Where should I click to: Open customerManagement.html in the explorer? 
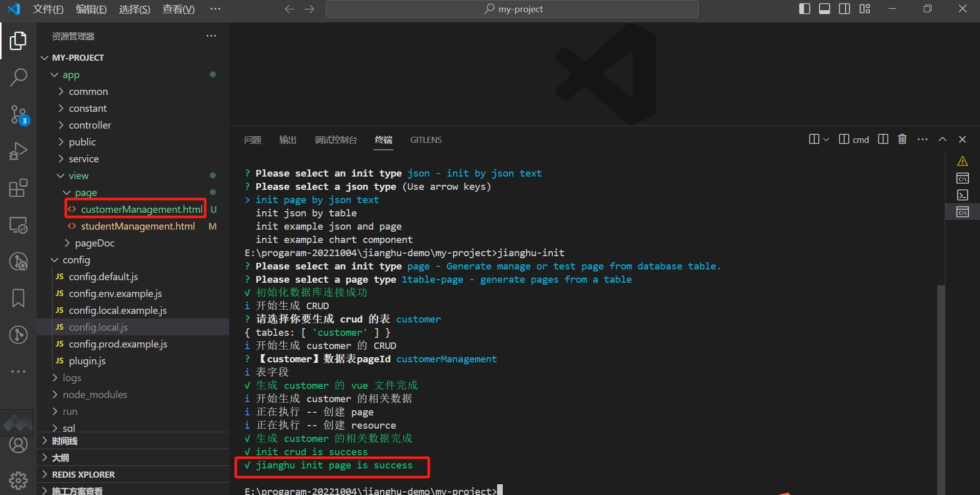pos(141,209)
